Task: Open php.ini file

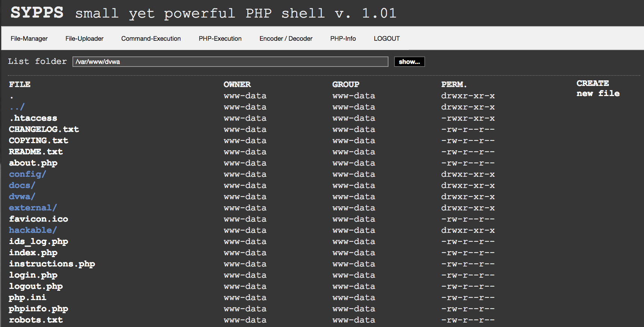Action: point(28,297)
